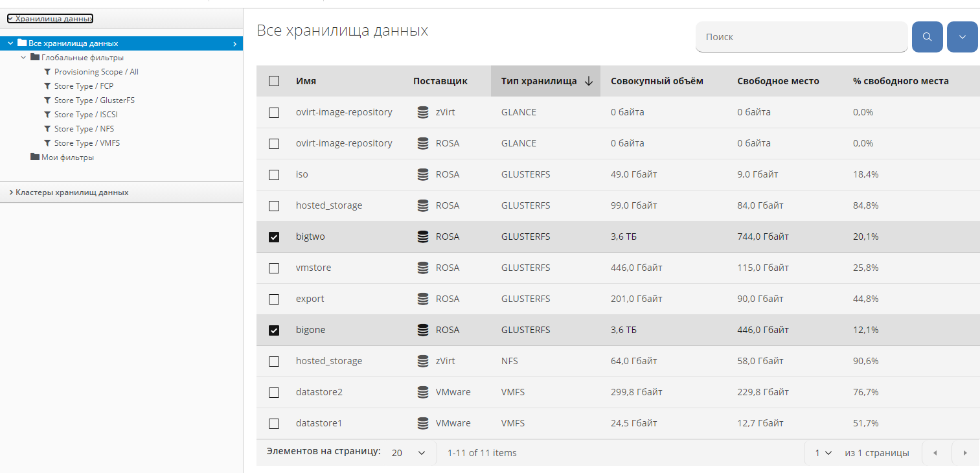
Task: Open the datastore1 storage entry
Action: tap(319, 423)
